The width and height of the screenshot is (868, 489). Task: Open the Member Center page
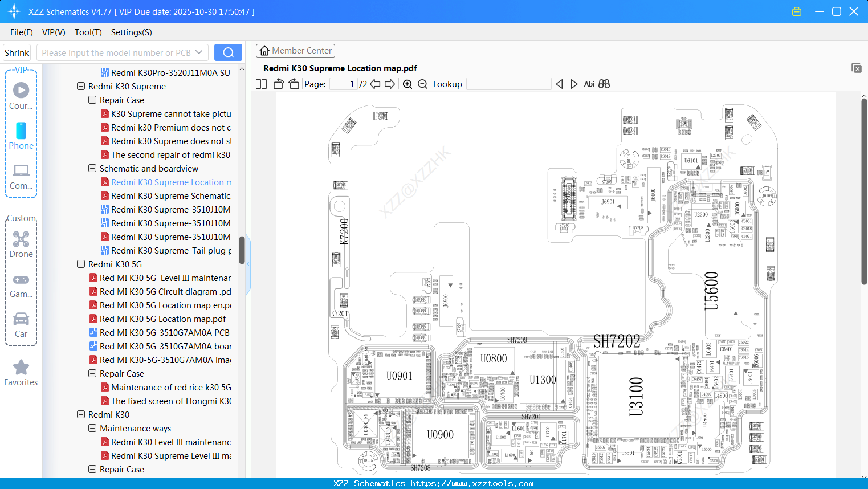(295, 50)
